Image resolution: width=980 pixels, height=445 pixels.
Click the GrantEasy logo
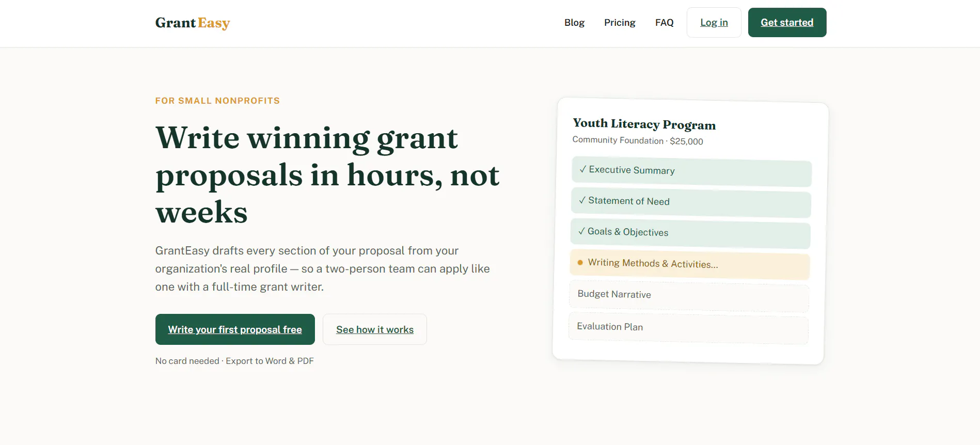[x=193, y=23]
